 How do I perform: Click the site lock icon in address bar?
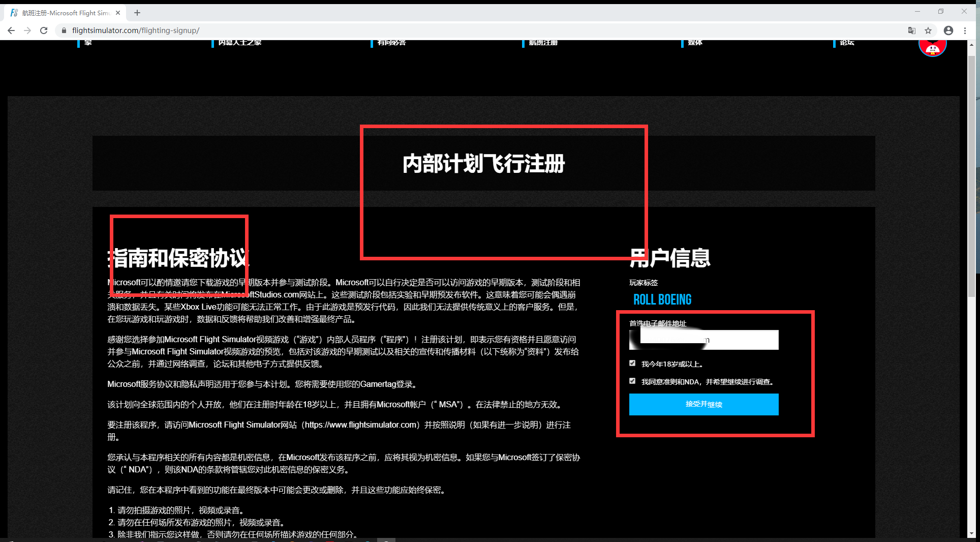tap(64, 31)
